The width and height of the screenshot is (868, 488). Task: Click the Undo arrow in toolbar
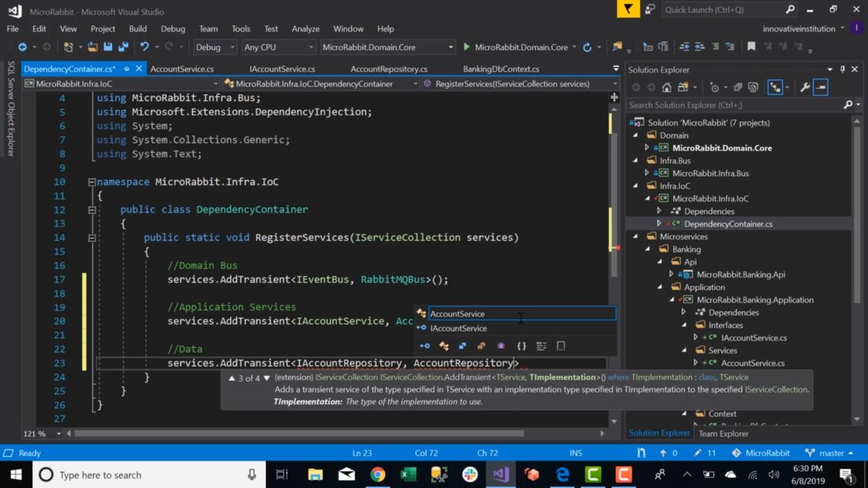[x=145, y=47]
